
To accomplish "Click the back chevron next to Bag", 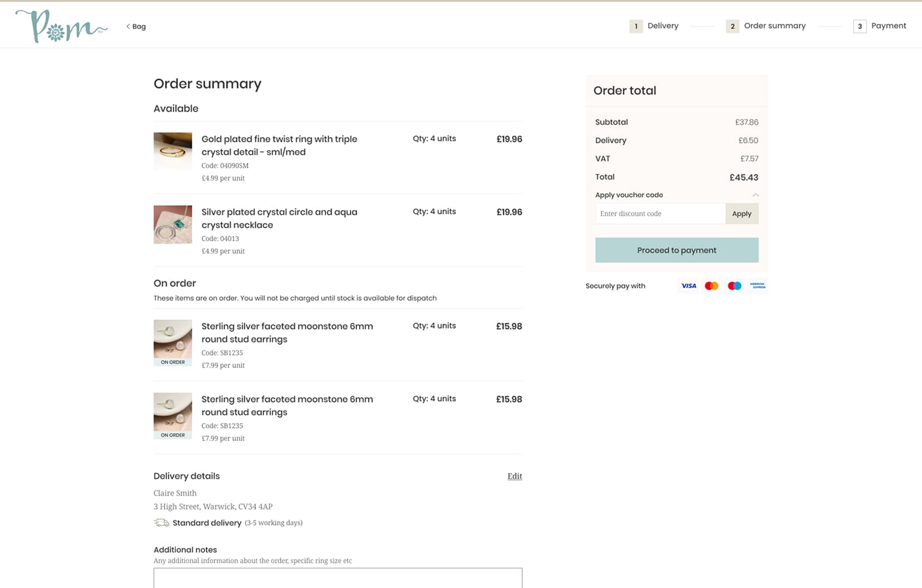I will pos(128,26).
